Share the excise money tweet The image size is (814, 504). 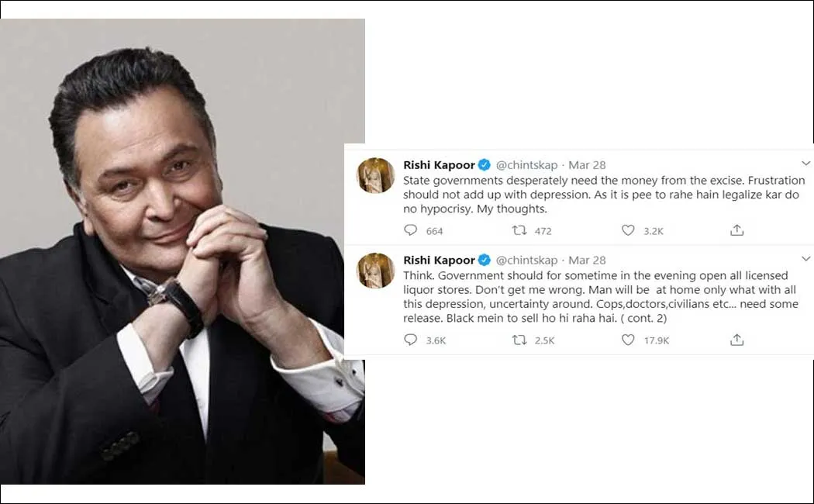coord(736,230)
